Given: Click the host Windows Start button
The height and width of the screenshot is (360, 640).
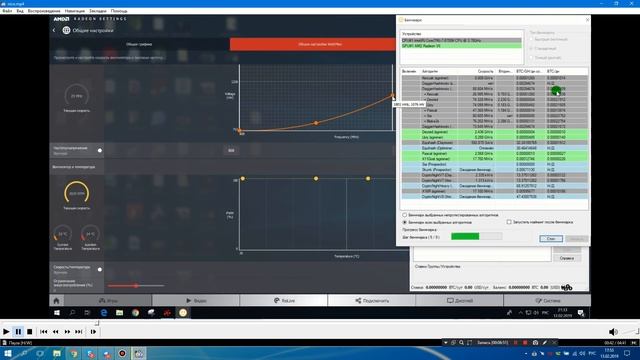Looking at the screenshot, I should tap(8, 353).
